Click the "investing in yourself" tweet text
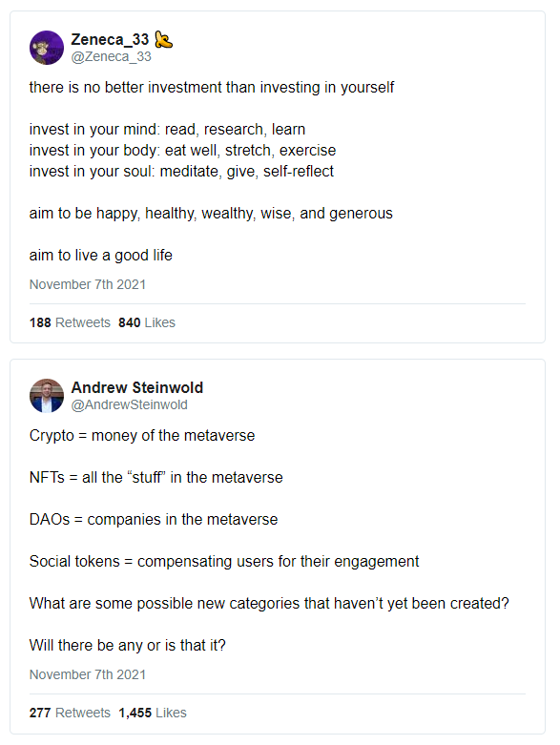Screen dimensions: 560x745 coord(212,88)
